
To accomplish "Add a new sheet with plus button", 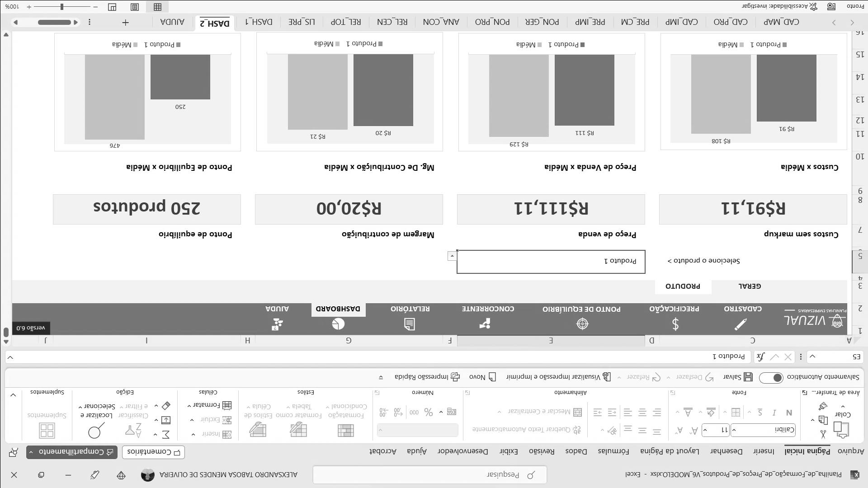I will [x=125, y=22].
